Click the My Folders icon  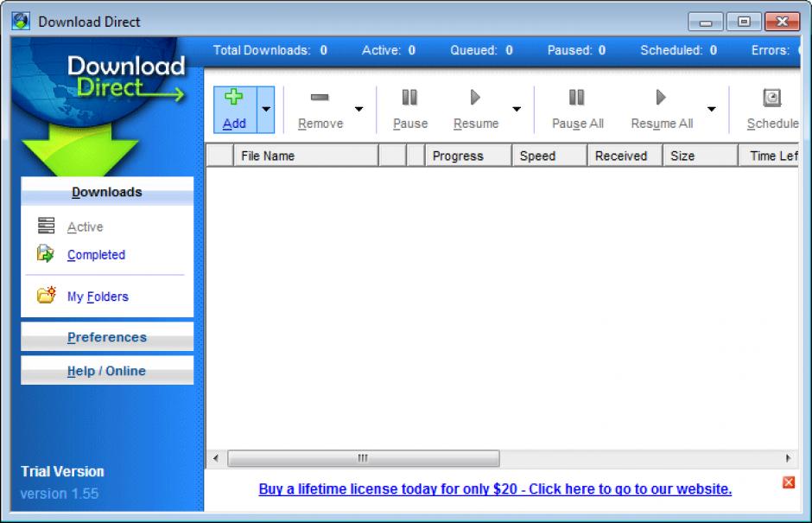click(46, 295)
